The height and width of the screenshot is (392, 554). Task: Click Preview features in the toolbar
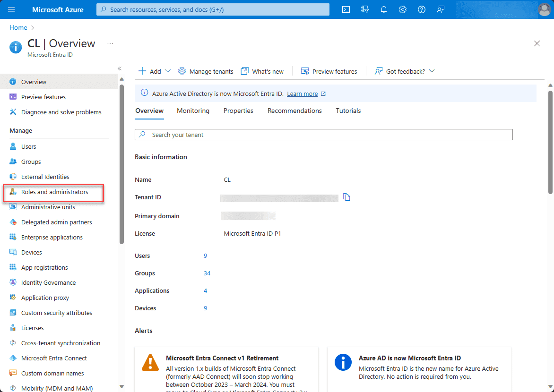point(329,71)
